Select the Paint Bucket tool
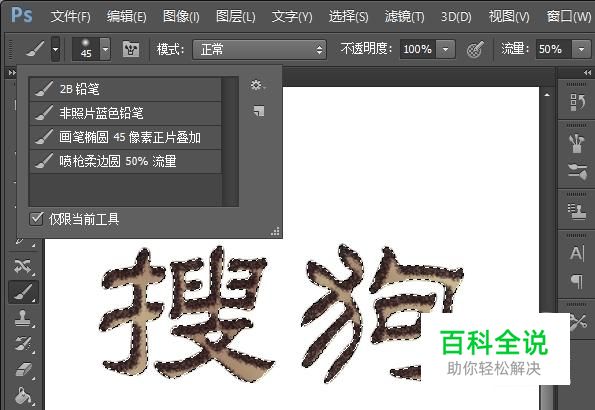The width and height of the screenshot is (595, 410). point(23,396)
